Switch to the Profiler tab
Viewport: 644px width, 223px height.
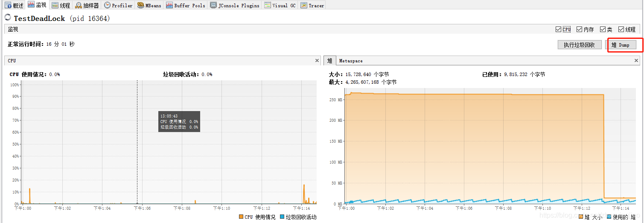click(118, 6)
